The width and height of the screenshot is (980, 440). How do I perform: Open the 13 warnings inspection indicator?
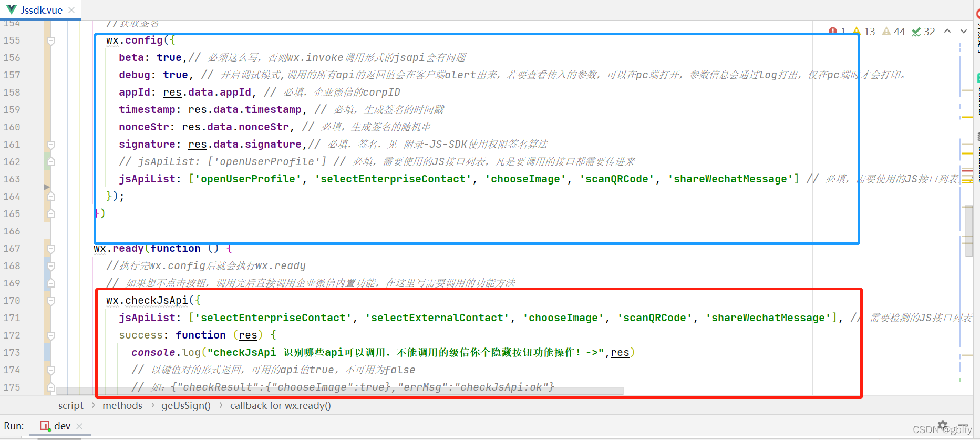pyautogui.click(x=864, y=32)
